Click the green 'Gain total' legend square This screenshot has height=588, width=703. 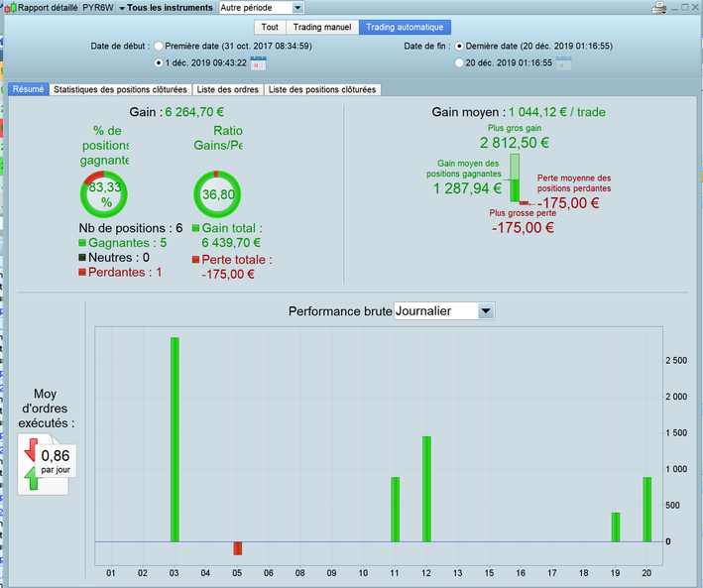click(195, 228)
